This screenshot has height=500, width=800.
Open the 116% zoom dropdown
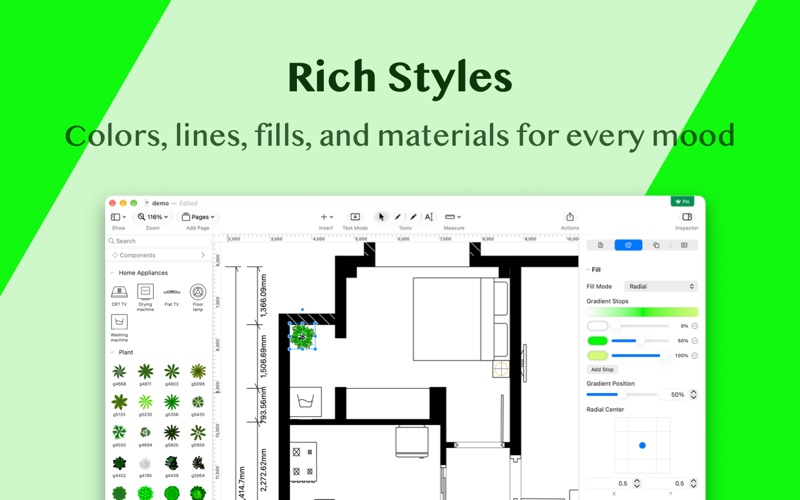[153, 217]
